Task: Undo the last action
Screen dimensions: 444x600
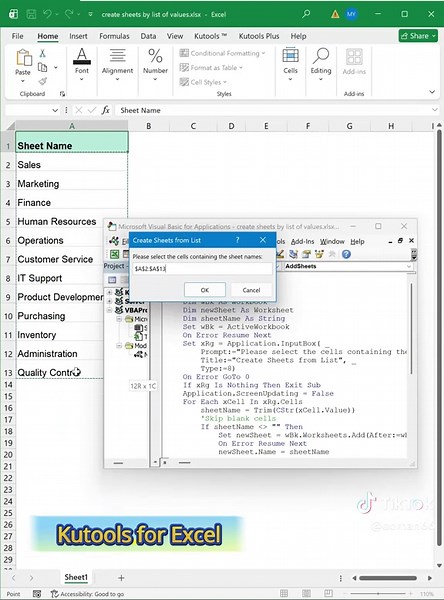Action: pyautogui.click(x=47, y=14)
